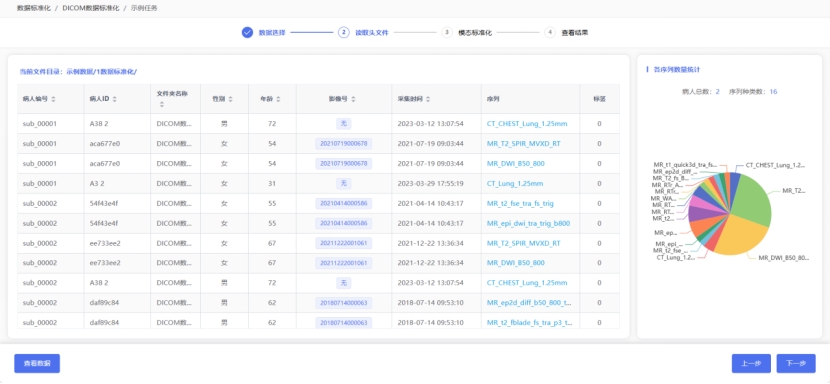Screen dimensions: 830x384
Task: Click the CT_CHEST_Lung_1.2... pie chart label
Action: click(775, 165)
